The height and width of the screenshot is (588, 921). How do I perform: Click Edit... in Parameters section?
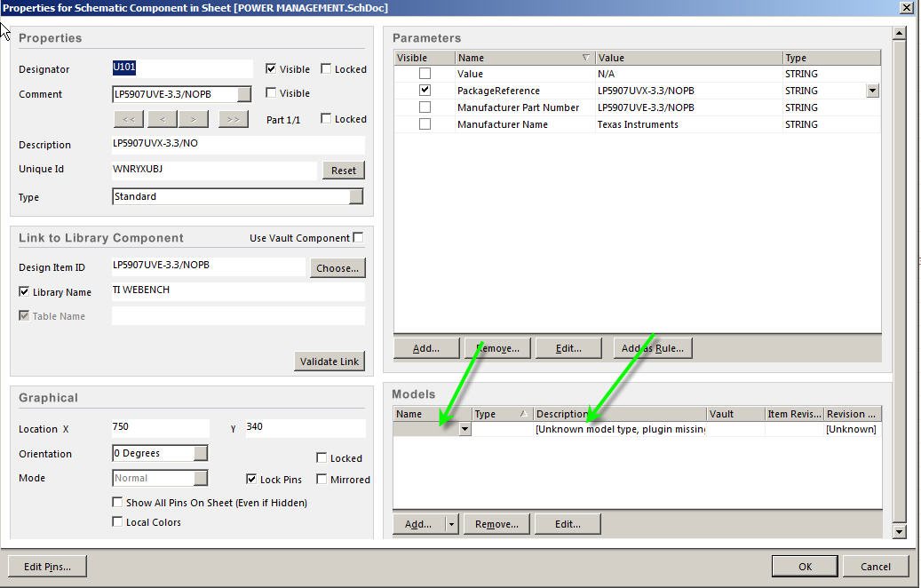(568, 348)
